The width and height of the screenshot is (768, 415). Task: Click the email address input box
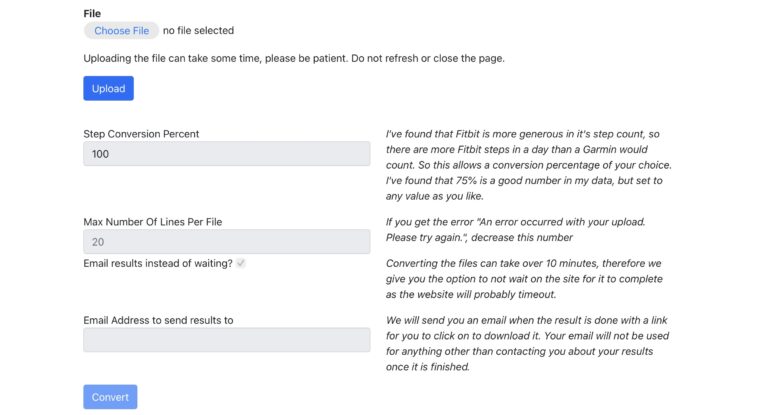point(227,340)
